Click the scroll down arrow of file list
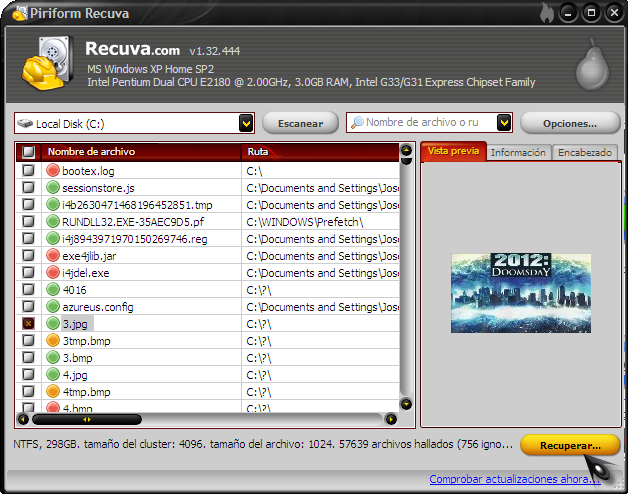Screen dimensions: 628x494 coord(406,404)
